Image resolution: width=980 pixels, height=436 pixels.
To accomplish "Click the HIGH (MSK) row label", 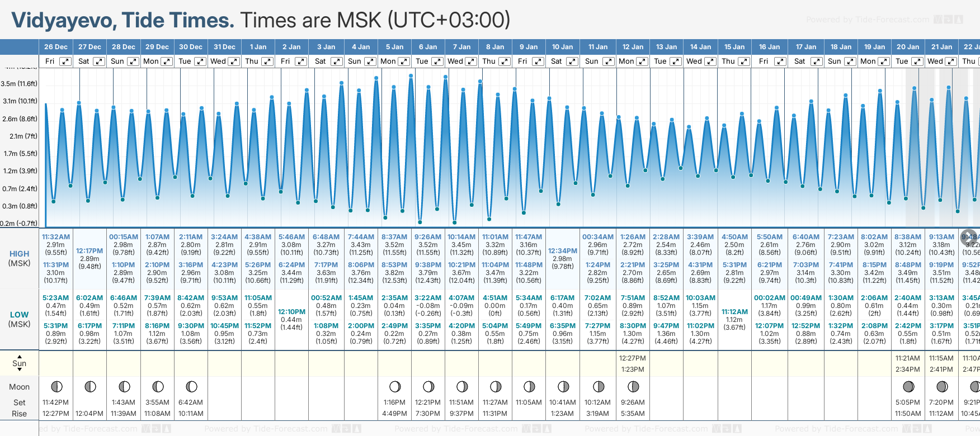I will pyautogui.click(x=20, y=258).
